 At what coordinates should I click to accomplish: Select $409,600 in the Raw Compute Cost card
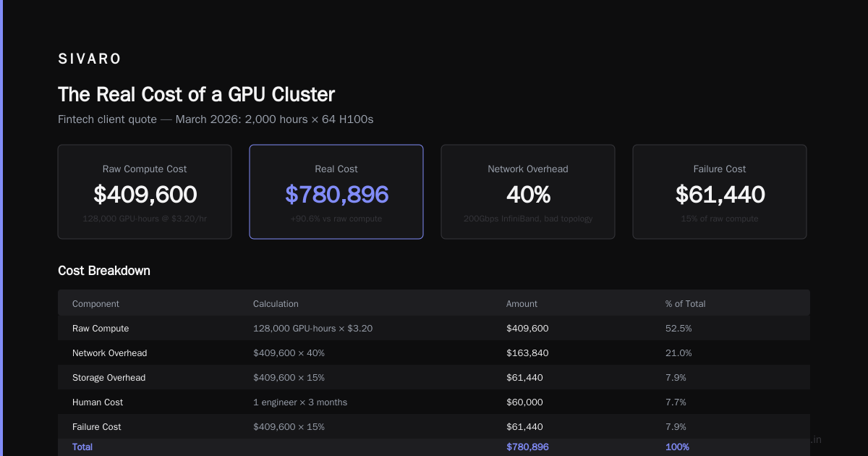click(x=145, y=194)
